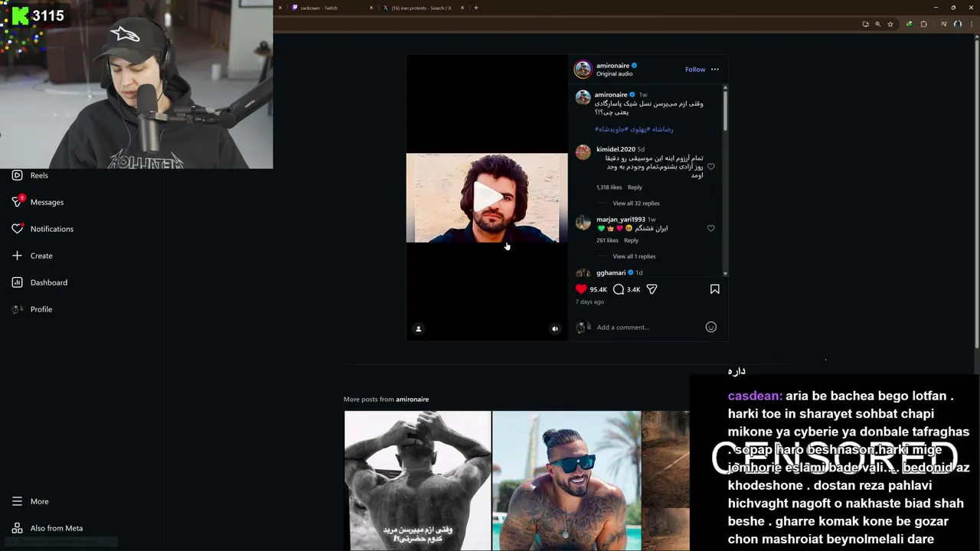
Task: Open the sunglasses man post thumbnail
Action: point(567,481)
